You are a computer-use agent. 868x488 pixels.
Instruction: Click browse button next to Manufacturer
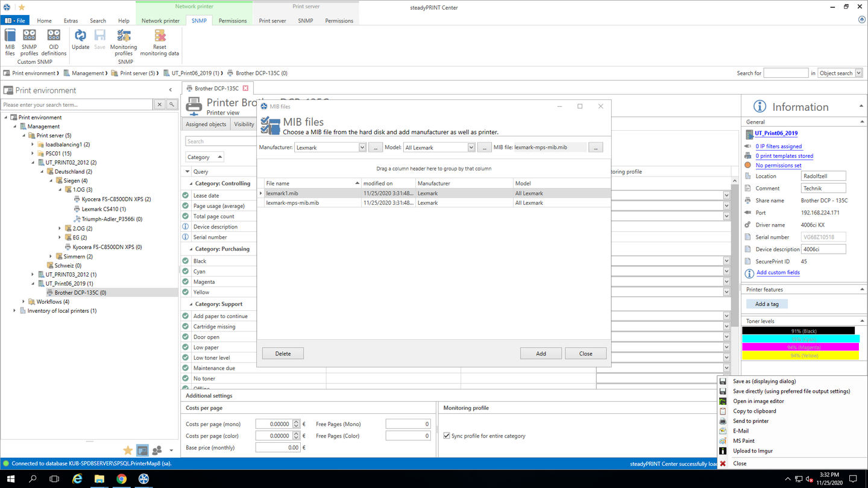point(375,148)
